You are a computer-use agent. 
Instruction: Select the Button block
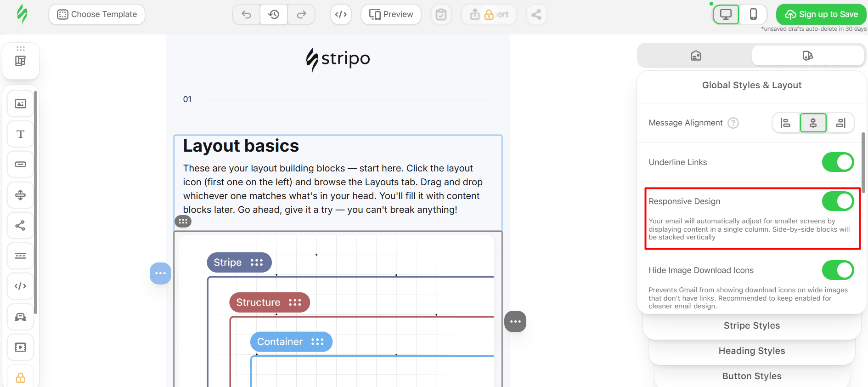pos(20,164)
